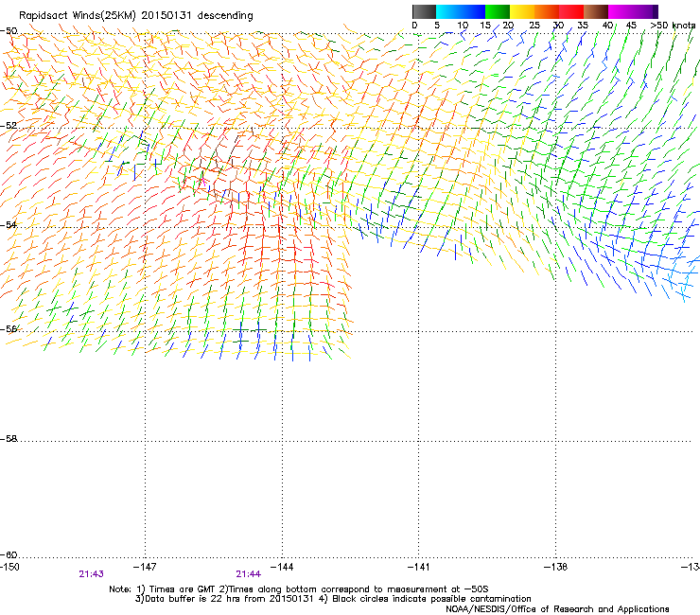Select the gray 0-5 knots legend color
This screenshot has width=700, height=615.
pos(424,11)
